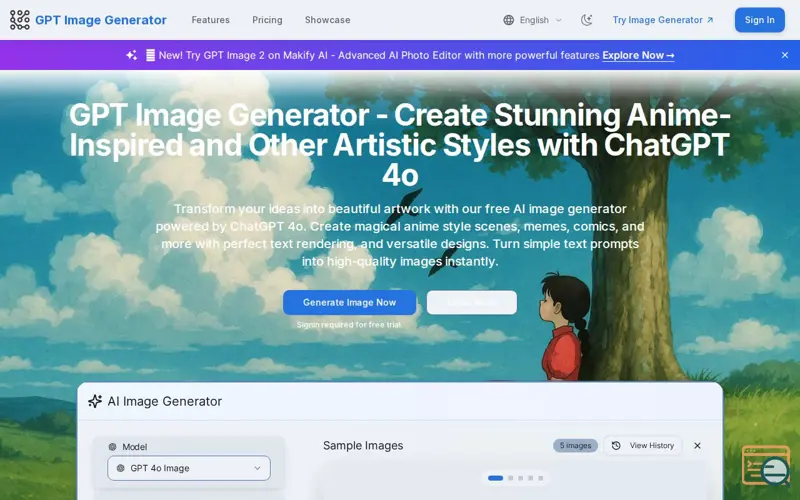Dismiss the purple announcement banner
Screen dimensions: 800x500
point(785,55)
